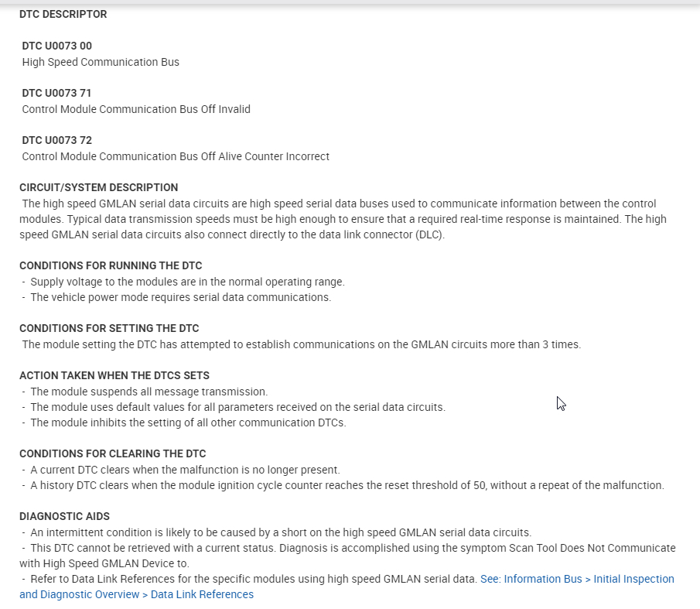The width and height of the screenshot is (700, 609).
Task: Click the vehicle power mode bullet point
Action: point(180,297)
